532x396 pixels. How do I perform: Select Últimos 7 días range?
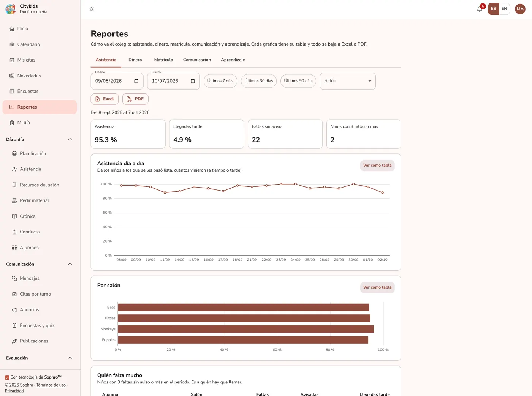(220, 81)
